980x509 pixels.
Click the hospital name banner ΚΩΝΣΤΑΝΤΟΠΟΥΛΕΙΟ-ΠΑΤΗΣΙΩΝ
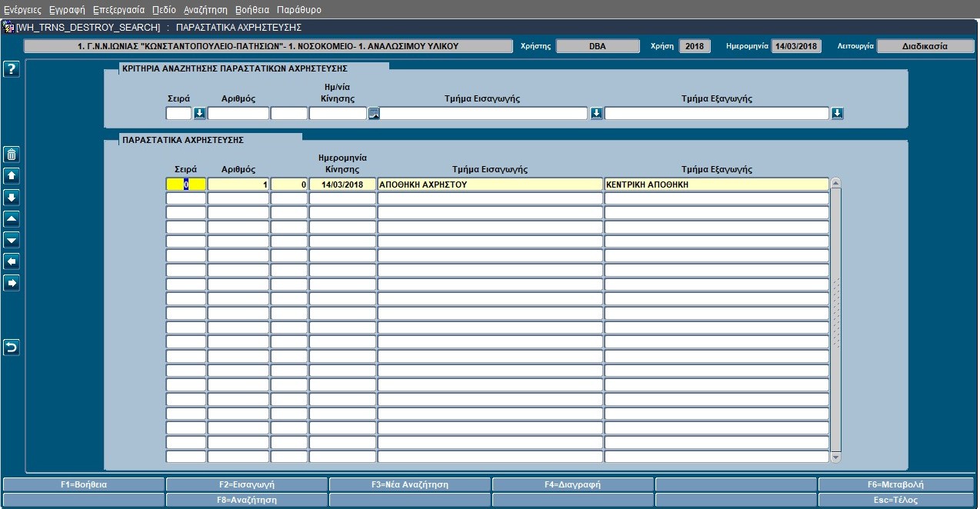coord(268,46)
